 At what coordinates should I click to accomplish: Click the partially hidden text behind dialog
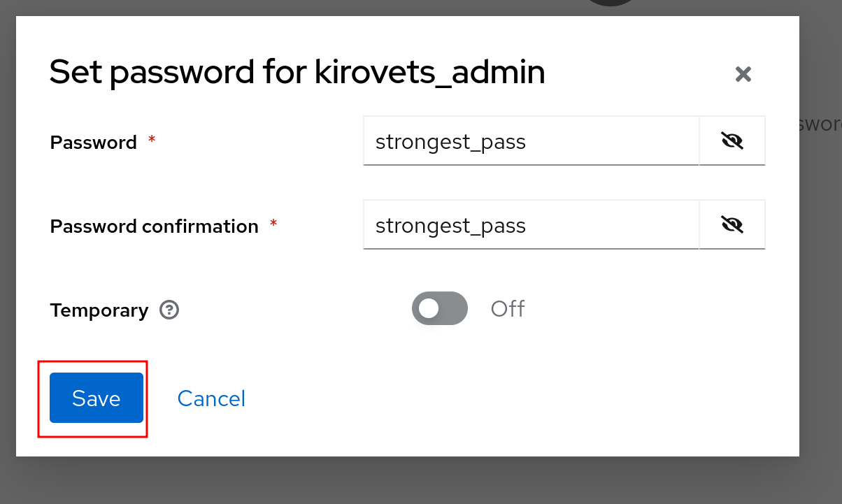point(820,124)
